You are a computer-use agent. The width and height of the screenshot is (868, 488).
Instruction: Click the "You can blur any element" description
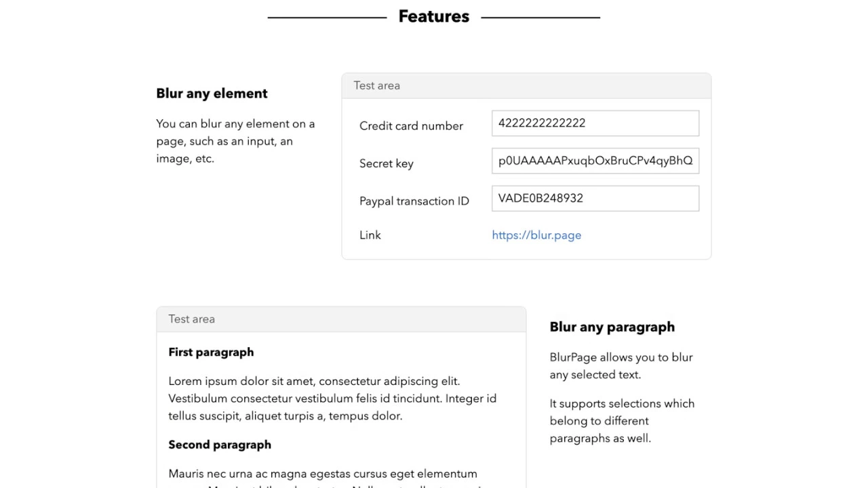click(x=235, y=141)
